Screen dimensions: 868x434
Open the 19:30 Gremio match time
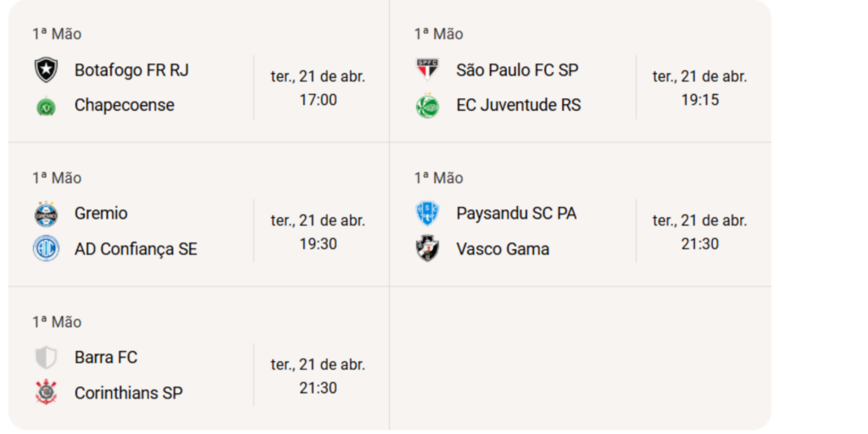318,244
